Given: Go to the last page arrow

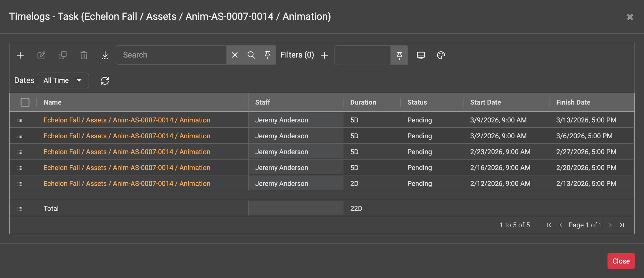Looking at the screenshot, I should coord(622,225).
